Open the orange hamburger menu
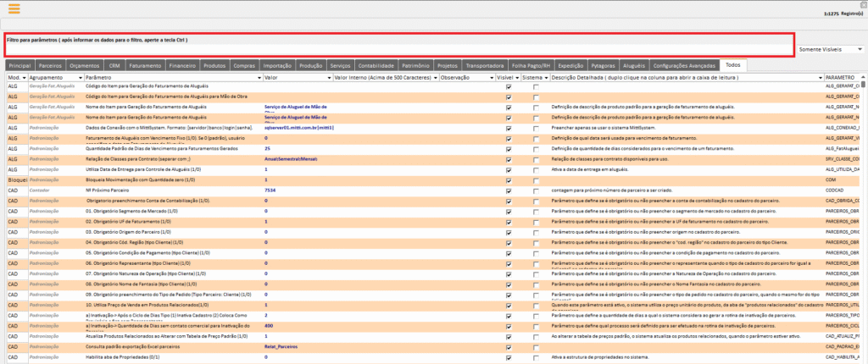The height and width of the screenshot is (364, 868). click(14, 8)
